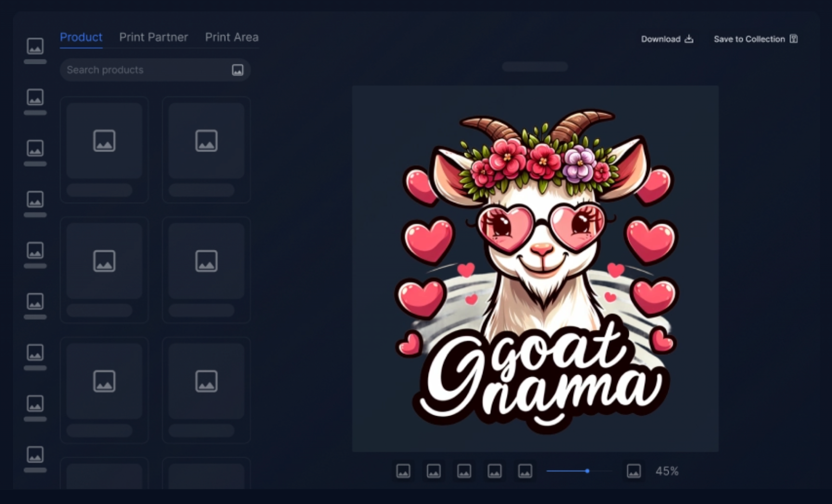Click the bottommost icon in the left sidebar

[35, 455]
